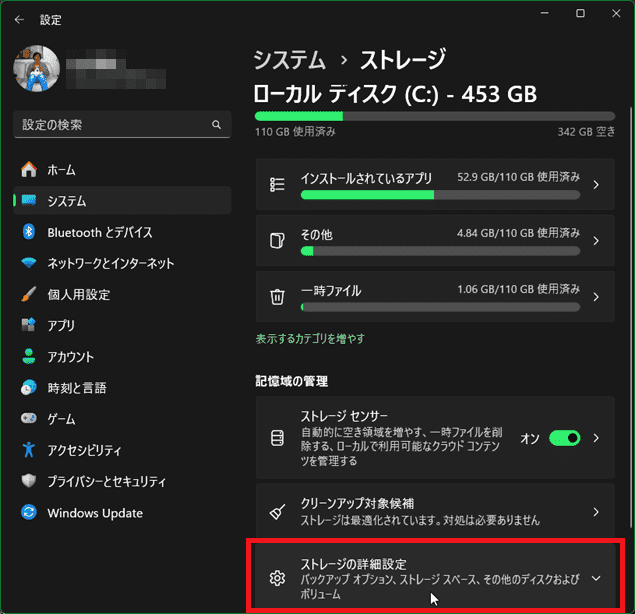Toggle the ストレージ センサー switch off
Screen dimensions: 635x614
pyautogui.click(x=564, y=438)
